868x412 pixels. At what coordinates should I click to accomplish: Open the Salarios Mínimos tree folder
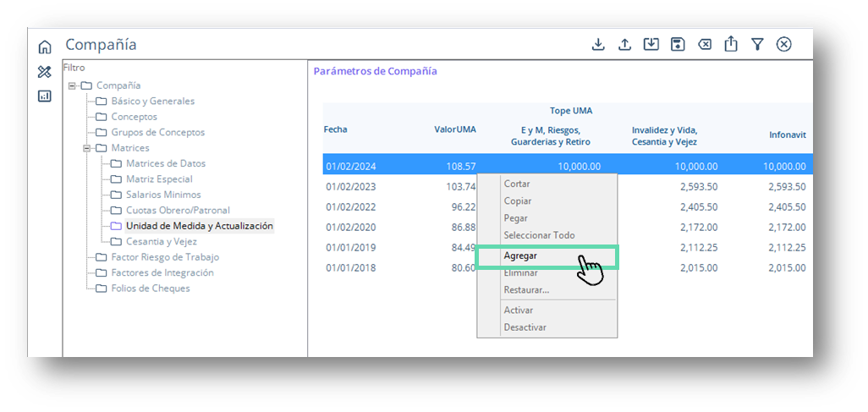pyautogui.click(x=163, y=195)
